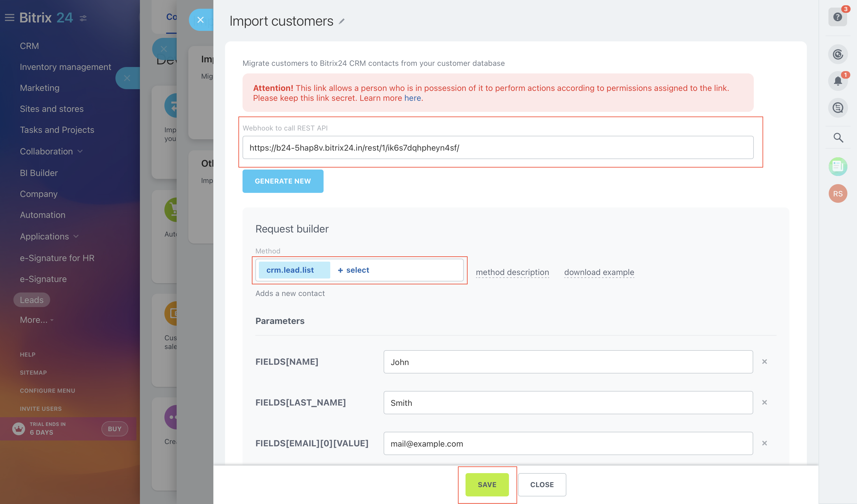The width and height of the screenshot is (857, 504).
Task: Click the 'Request builder' heading
Action: (x=292, y=229)
